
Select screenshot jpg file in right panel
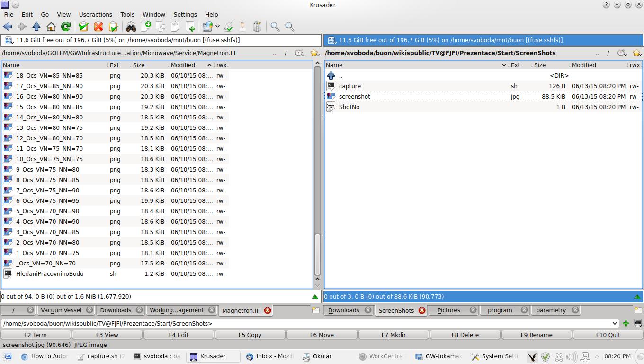[483, 97]
